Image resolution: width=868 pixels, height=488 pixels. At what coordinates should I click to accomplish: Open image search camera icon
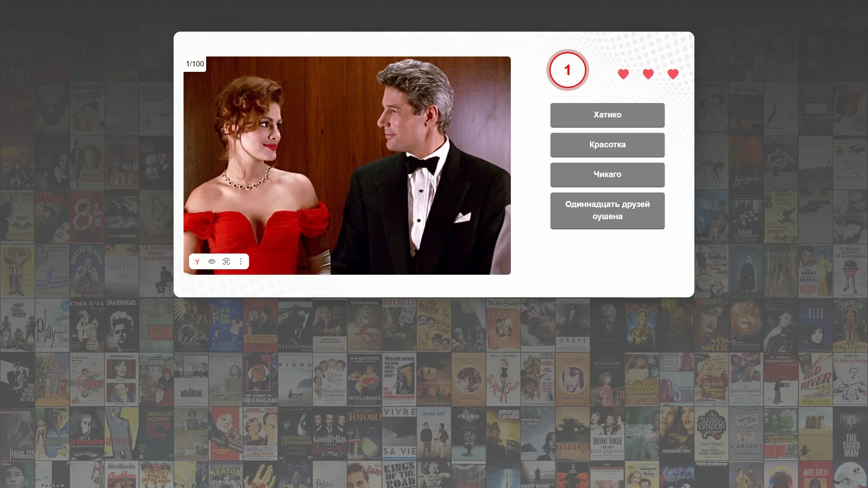[x=226, y=262]
